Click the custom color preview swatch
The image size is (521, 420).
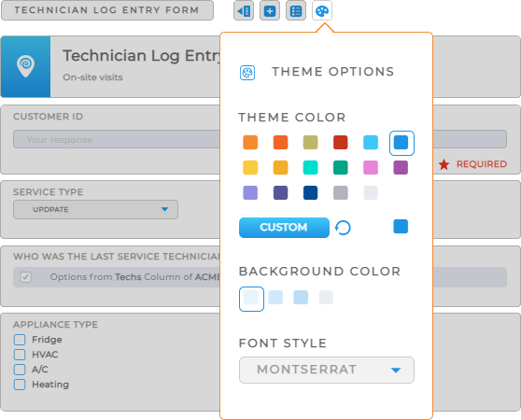coord(401,227)
